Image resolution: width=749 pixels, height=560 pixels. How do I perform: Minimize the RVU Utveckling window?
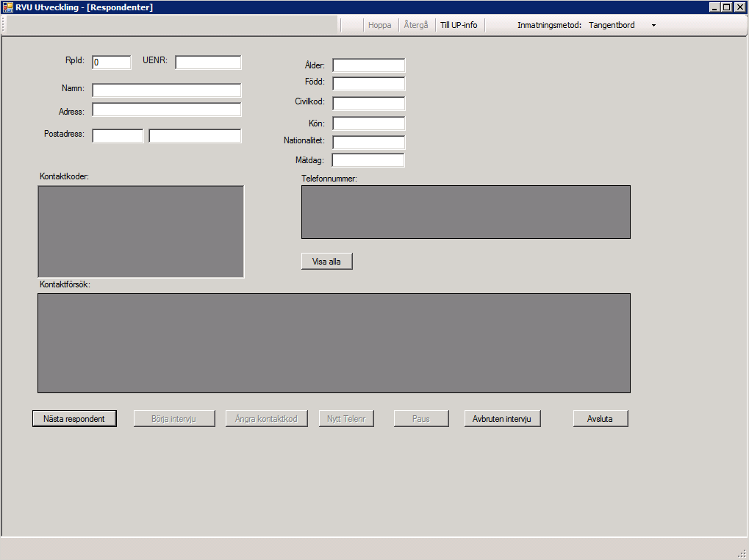714,7
